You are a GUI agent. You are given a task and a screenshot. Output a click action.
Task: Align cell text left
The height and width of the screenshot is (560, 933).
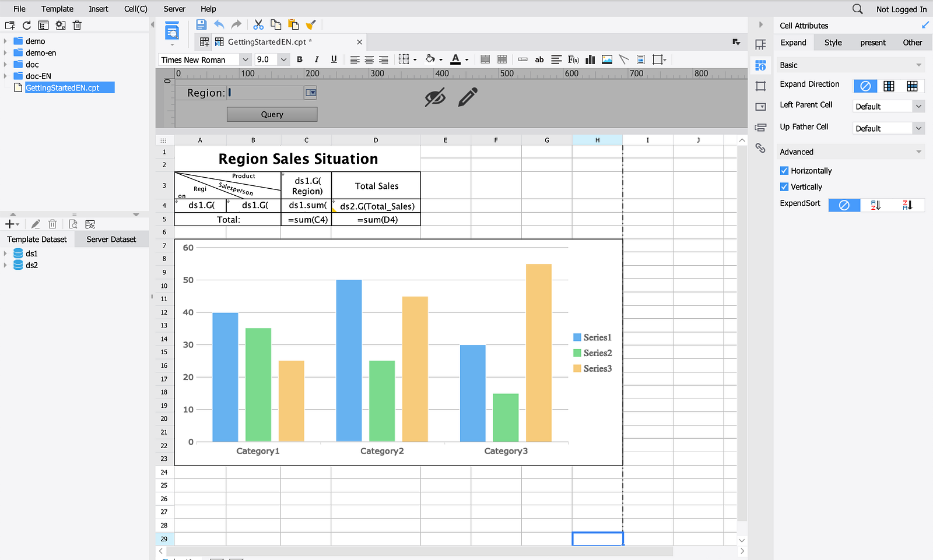(x=355, y=59)
